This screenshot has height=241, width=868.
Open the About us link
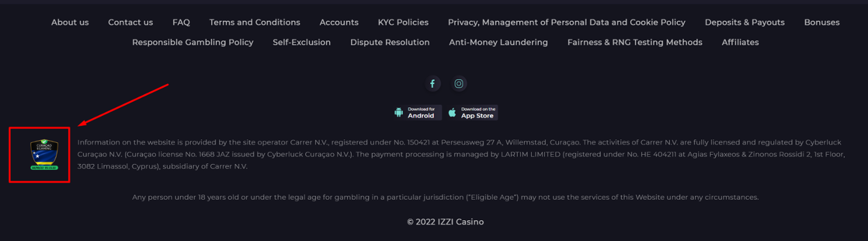coord(70,23)
